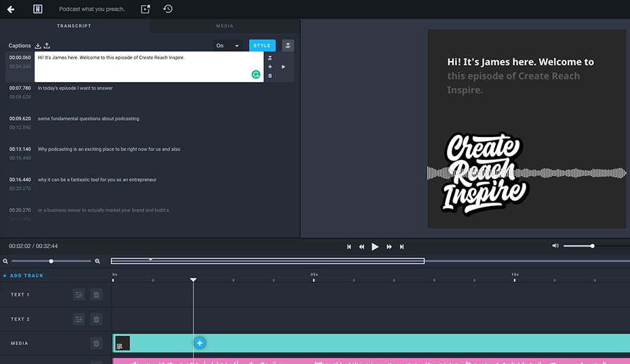
Task: Delete the TEXT 2 track
Action: (x=96, y=319)
